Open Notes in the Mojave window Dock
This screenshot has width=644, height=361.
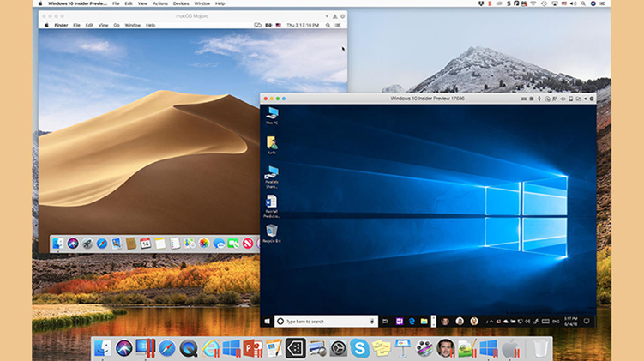click(160, 244)
